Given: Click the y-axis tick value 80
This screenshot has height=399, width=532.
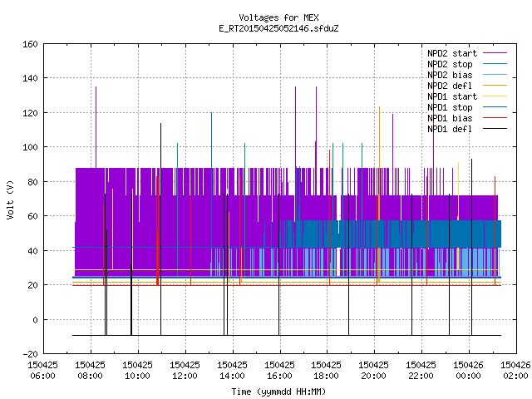Looking at the screenshot, I should (32, 182).
